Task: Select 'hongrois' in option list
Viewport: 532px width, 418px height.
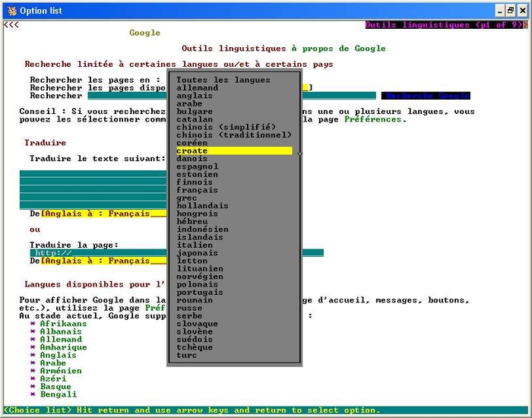Action: coord(197,214)
